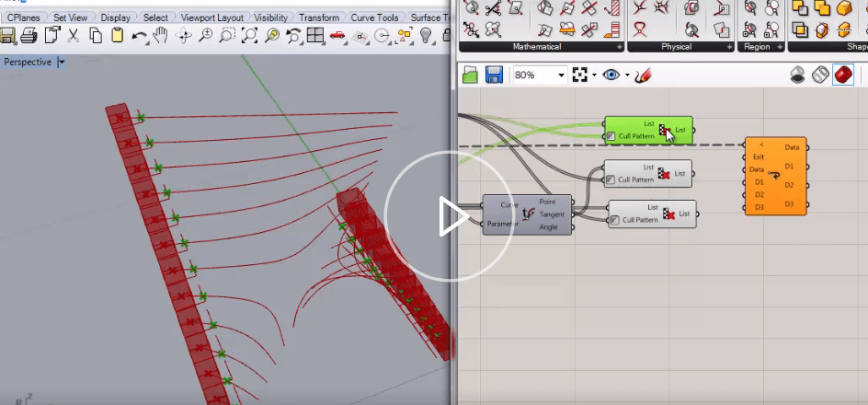868x405 pixels.
Task: Click the Solid Union icon in Shape panel
Action: pos(799,8)
